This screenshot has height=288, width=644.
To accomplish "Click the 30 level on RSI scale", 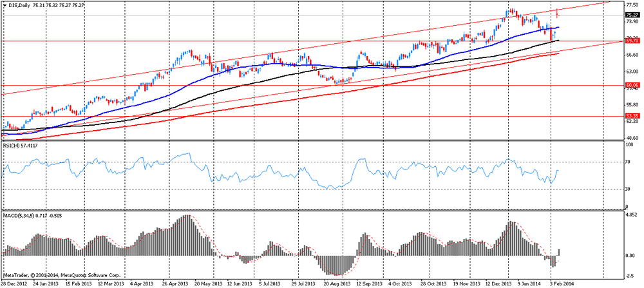I will [629, 189].
